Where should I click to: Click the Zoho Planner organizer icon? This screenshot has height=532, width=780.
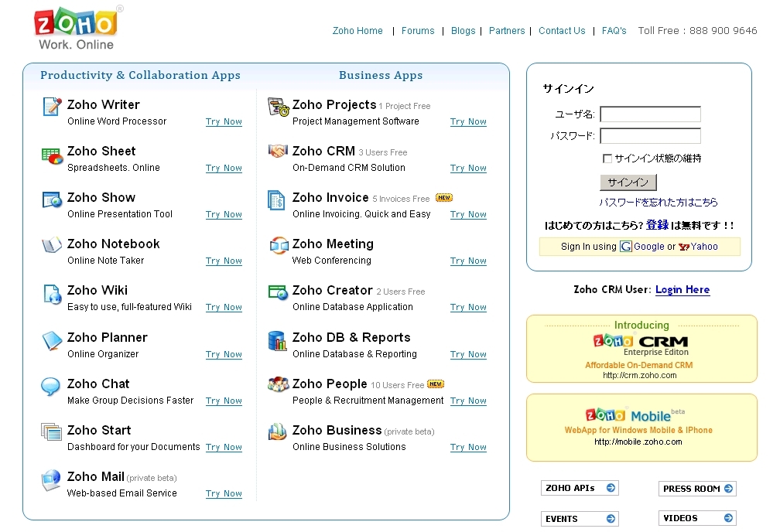[51, 341]
